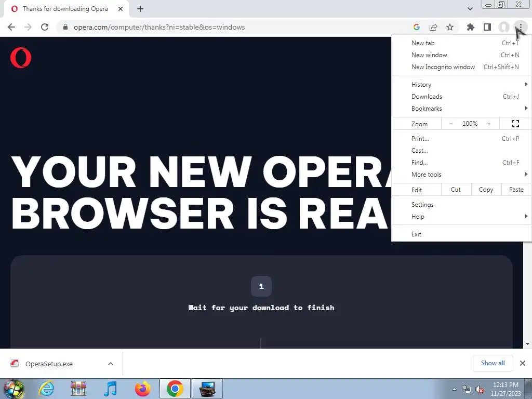Toggle fullscreen icon in Zoom row
Screen dimensions: 532x399
point(515,124)
